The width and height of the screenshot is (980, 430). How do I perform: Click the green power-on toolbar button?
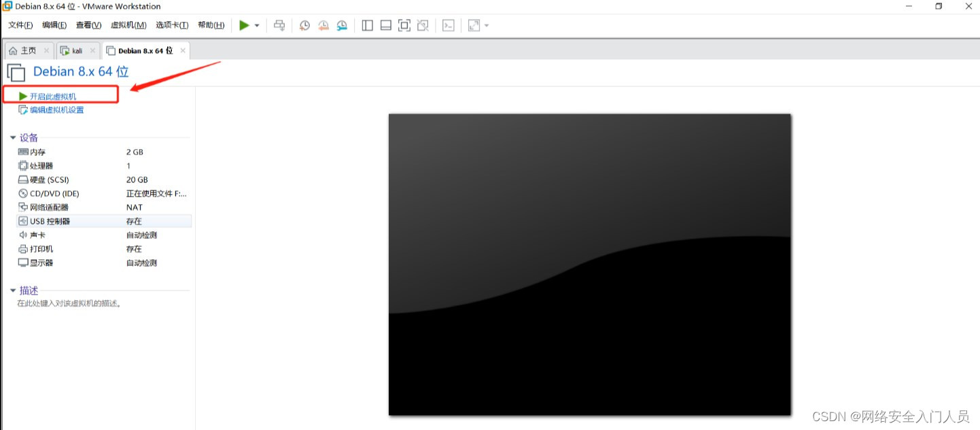244,25
